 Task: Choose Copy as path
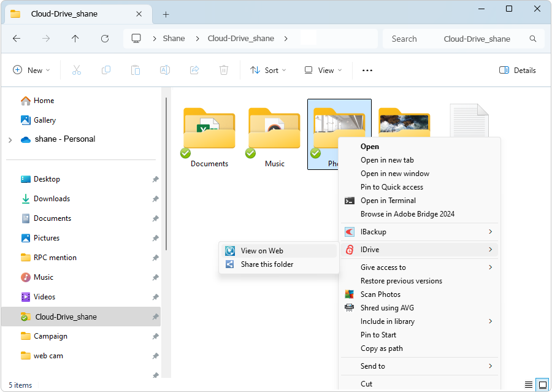click(x=381, y=348)
